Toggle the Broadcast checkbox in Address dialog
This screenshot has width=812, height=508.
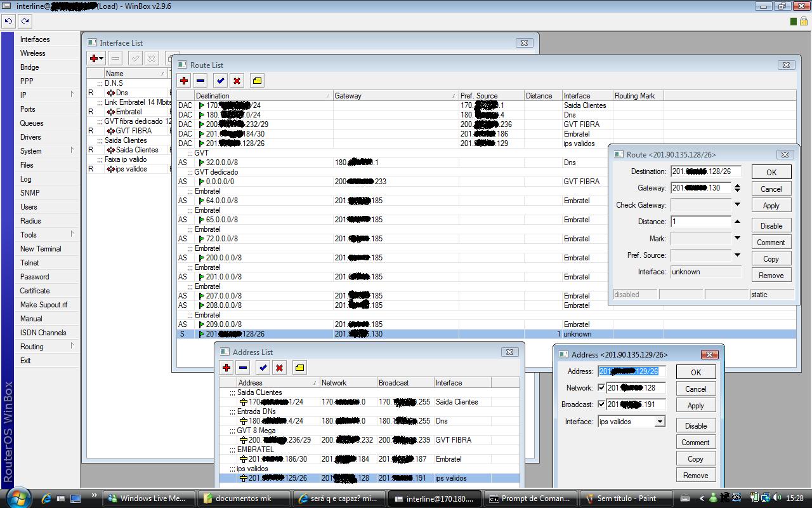[601, 404]
